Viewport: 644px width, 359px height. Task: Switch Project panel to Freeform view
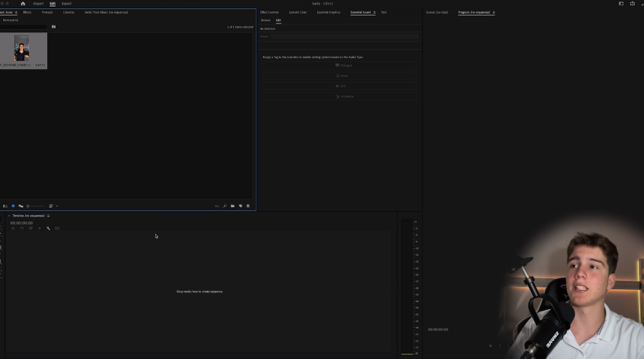point(21,206)
